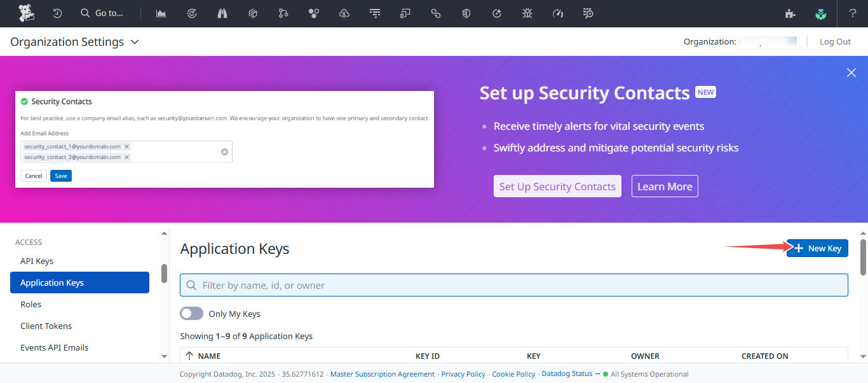Toggle the Only My Keys switch
Viewport: 868px width, 383px height.
coord(191,313)
